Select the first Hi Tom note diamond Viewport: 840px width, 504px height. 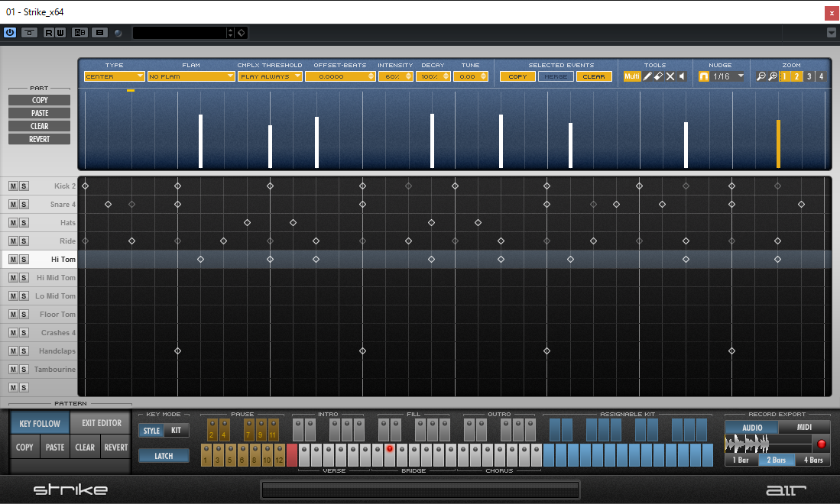point(200,260)
